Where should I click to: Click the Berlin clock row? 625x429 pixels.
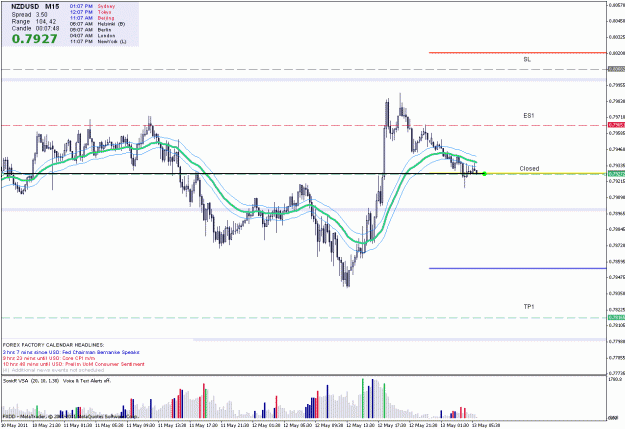click(x=90, y=30)
